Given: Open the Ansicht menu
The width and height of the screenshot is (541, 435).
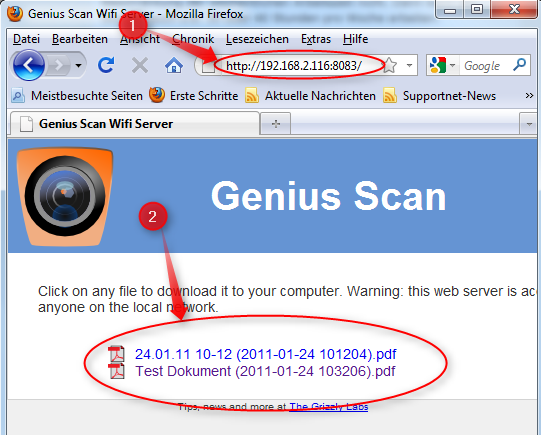Looking at the screenshot, I should pos(140,39).
